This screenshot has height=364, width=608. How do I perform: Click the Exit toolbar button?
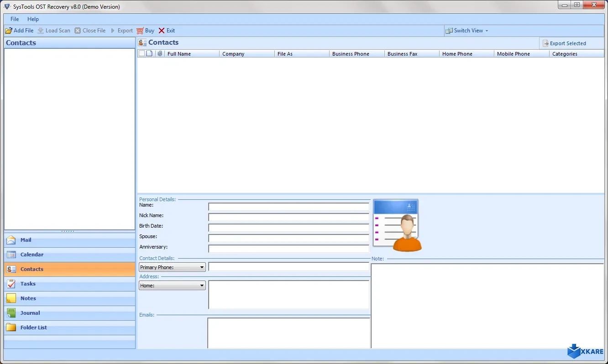click(167, 31)
